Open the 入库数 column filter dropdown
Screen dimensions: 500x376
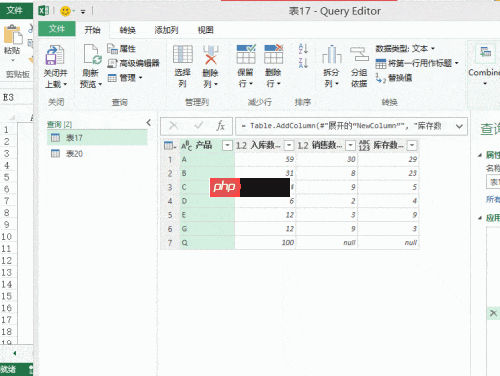click(289, 145)
